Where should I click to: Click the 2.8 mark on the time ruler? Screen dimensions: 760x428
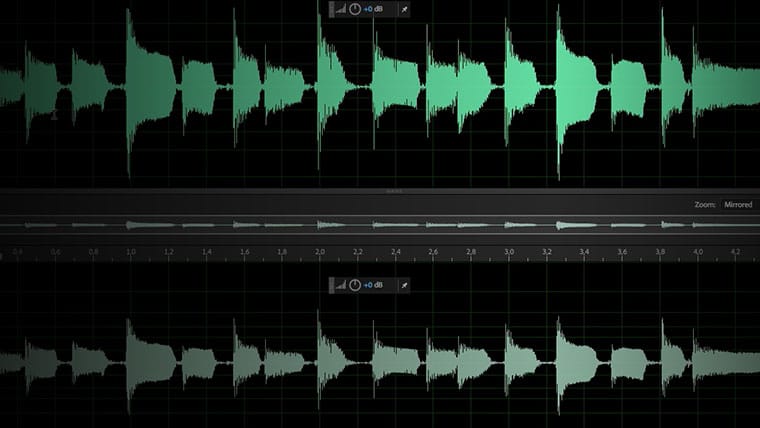click(471, 252)
